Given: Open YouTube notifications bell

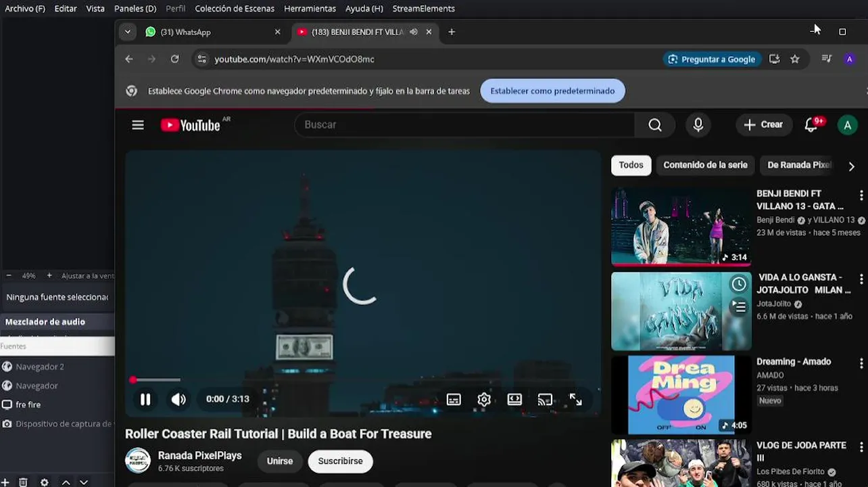Looking at the screenshot, I should coord(811,124).
